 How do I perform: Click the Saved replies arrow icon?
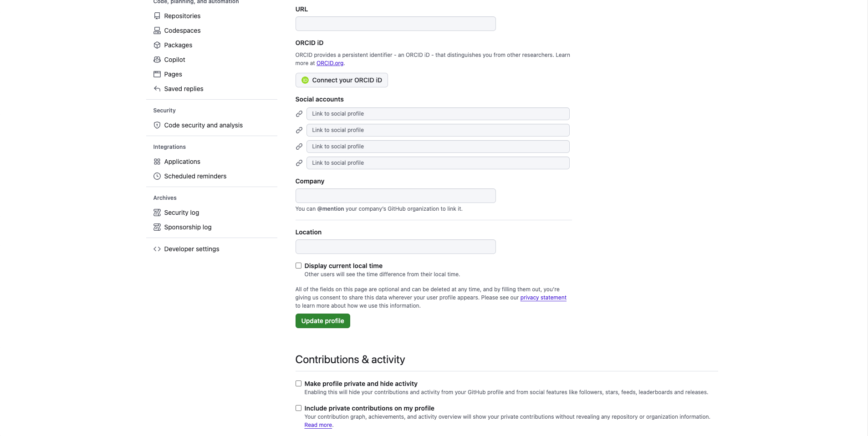coord(157,89)
